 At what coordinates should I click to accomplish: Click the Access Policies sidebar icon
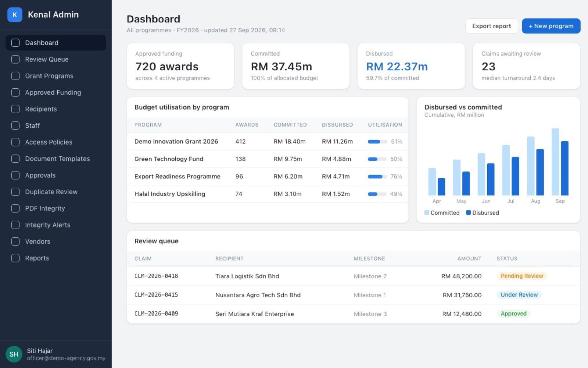click(15, 142)
